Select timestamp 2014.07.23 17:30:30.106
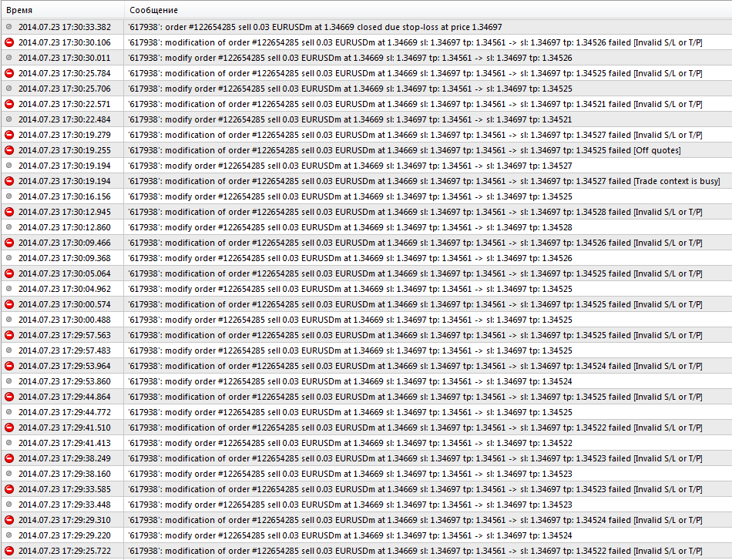 pos(65,42)
